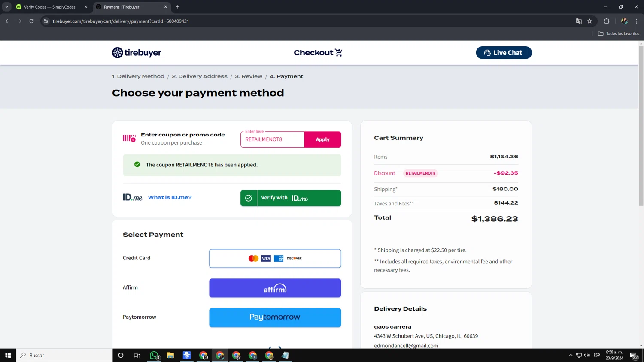The image size is (644, 362).
Task: Open Chrome three-dot menu
Action: [x=637, y=21]
